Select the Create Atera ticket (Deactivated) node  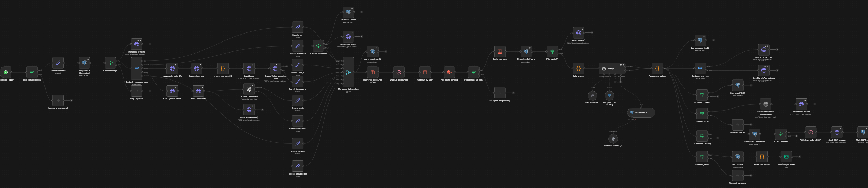pyautogui.click(x=766, y=104)
